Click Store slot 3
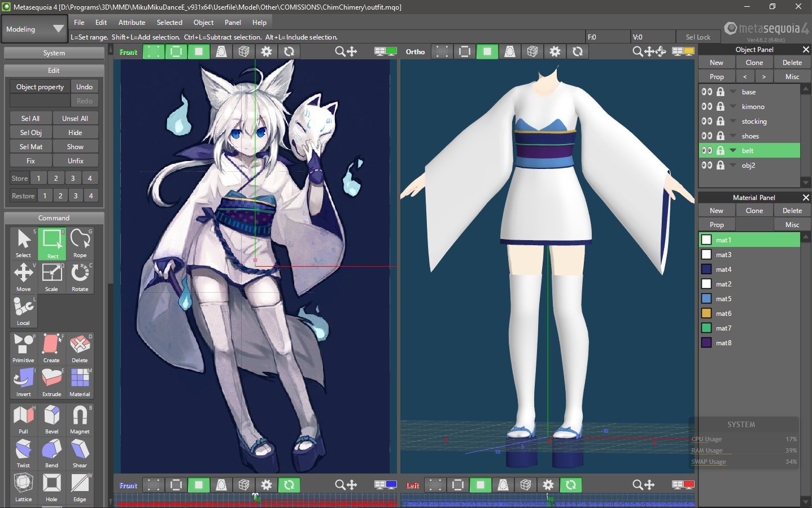The height and width of the screenshot is (508, 812). click(x=73, y=178)
